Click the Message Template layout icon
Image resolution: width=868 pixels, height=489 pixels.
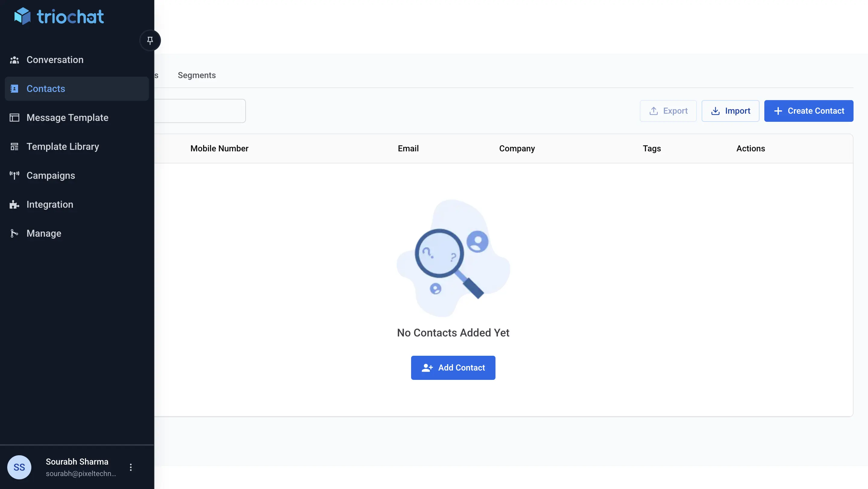[14, 118]
